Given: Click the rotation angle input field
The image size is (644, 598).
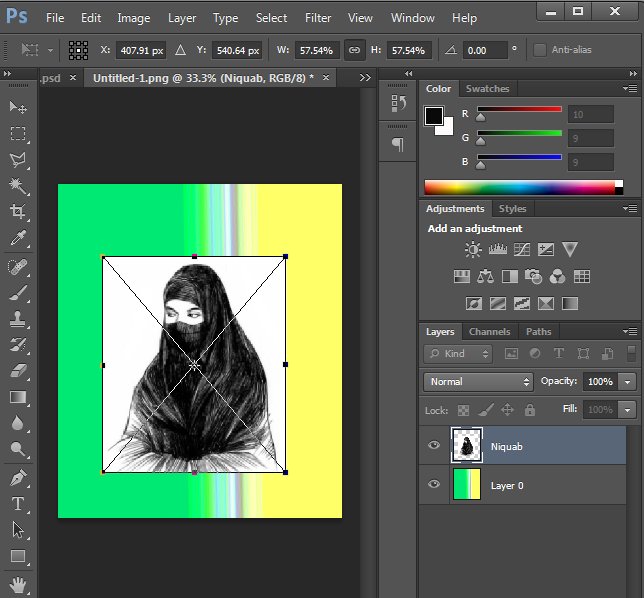Looking at the screenshot, I should click(x=485, y=50).
